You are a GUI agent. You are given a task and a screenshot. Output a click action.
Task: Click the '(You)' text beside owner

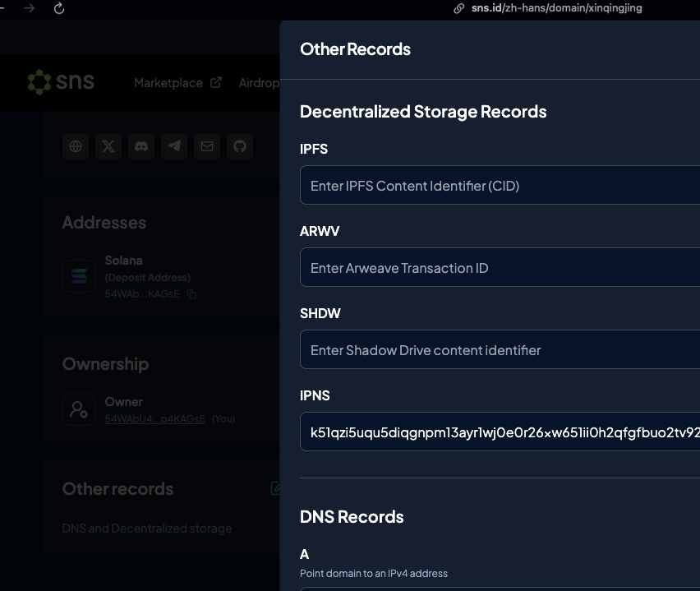pos(223,419)
